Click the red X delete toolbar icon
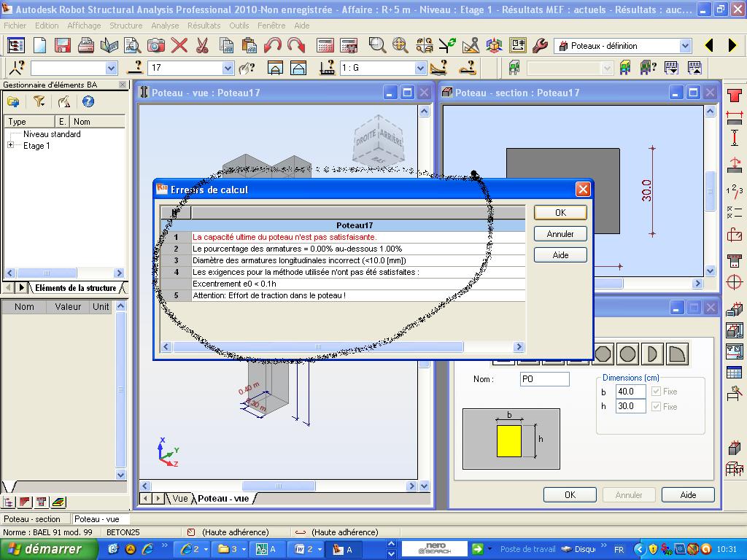This screenshot has width=747, height=560. (179, 46)
